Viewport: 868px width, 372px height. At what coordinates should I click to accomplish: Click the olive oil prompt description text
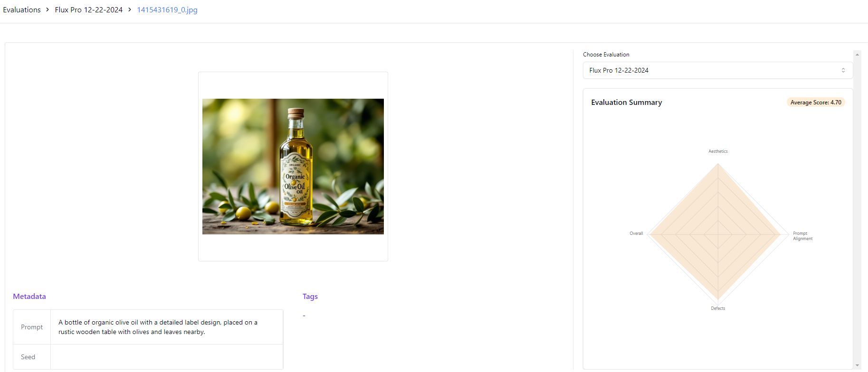click(x=158, y=327)
